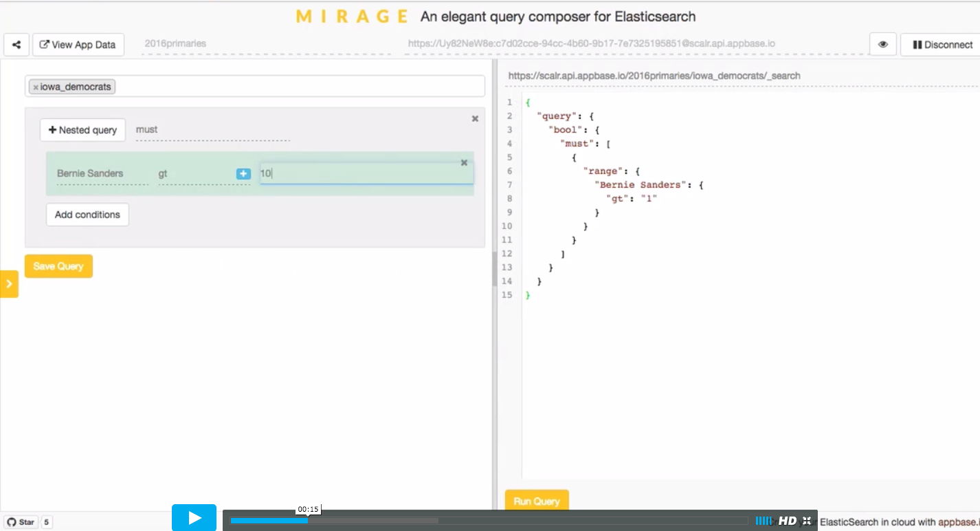Close the outer bool query block
980x531 pixels.
(475, 119)
